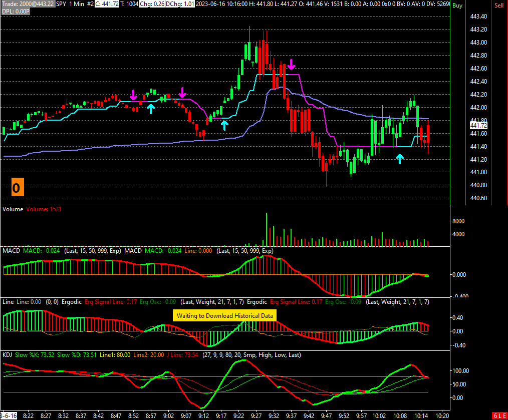The width and height of the screenshot is (508, 420).
Task: Click the 'Line2: 20.00' KDJ label
Action: tap(149, 355)
